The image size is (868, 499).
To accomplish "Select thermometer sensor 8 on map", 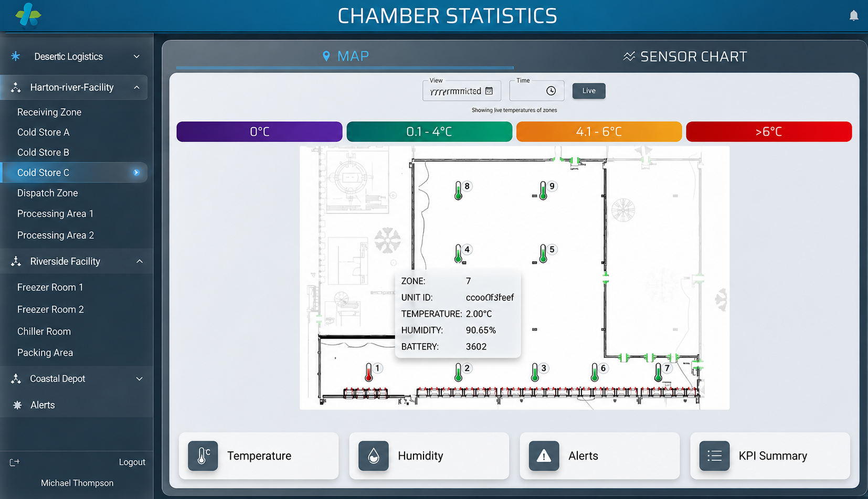I will click(x=459, y=190).
